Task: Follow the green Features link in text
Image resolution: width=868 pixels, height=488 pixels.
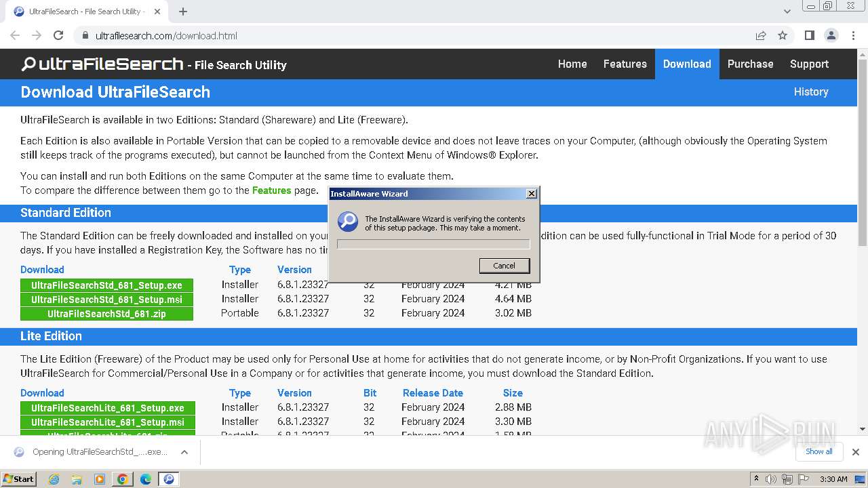Action: tap(271, 190)
